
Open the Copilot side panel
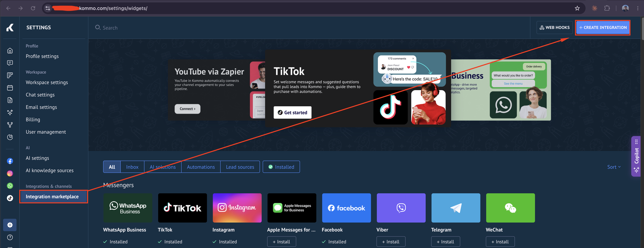[x=636, y=156]
